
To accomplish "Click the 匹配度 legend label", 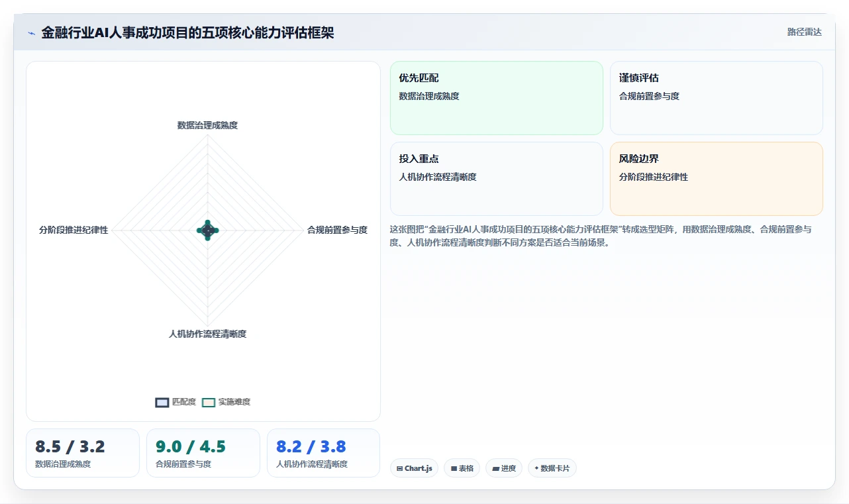I will coord(184,402).
